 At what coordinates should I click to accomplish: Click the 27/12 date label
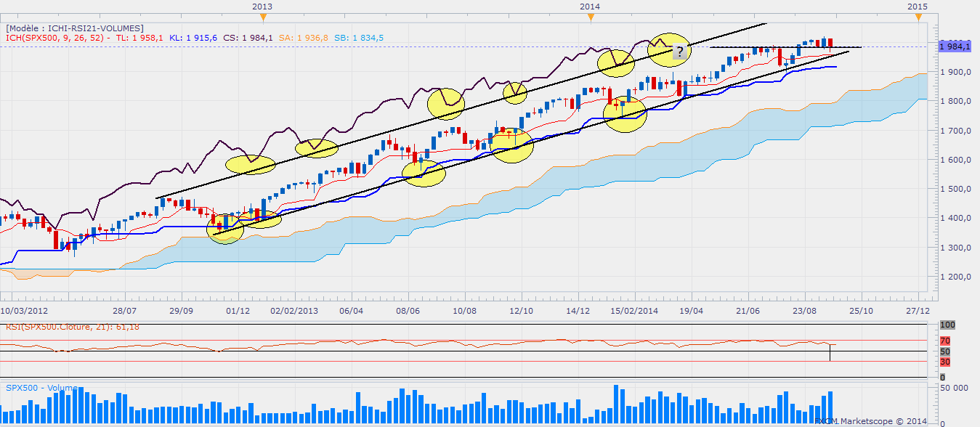point(918,310)
